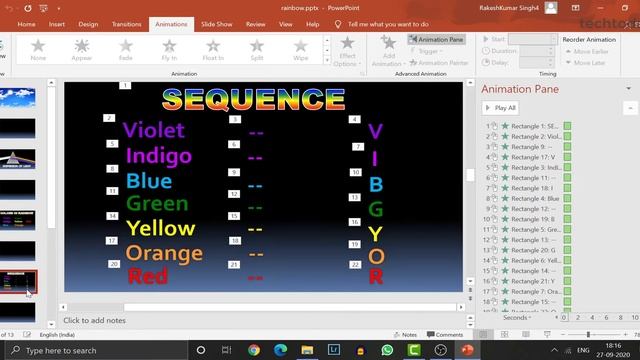This screenshot has width=640, height=360.
Task: Open Animation Pane options dropdown arrow
Action: click(x=629, y=89)
